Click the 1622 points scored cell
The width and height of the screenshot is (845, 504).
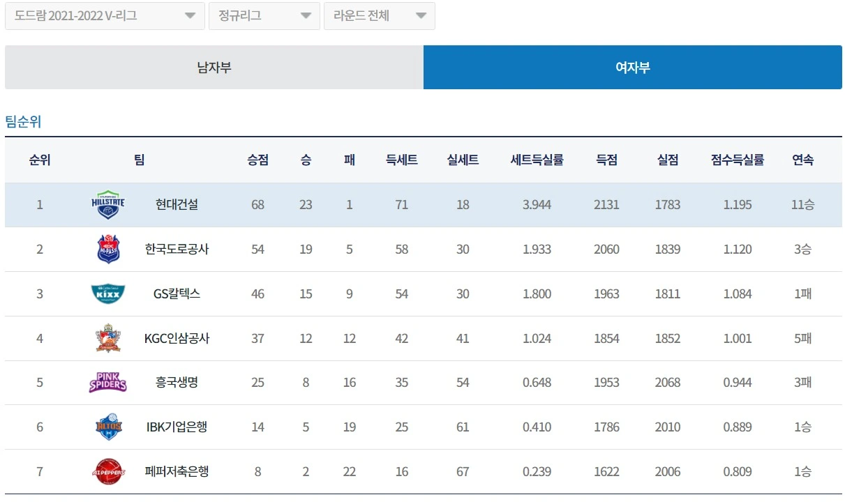point(607,471)
